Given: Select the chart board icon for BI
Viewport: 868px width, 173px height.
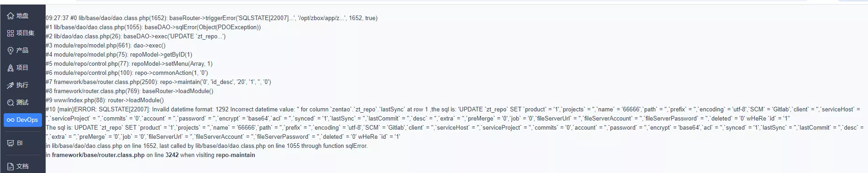Looking at the screenshot, I should click(11, 143).
